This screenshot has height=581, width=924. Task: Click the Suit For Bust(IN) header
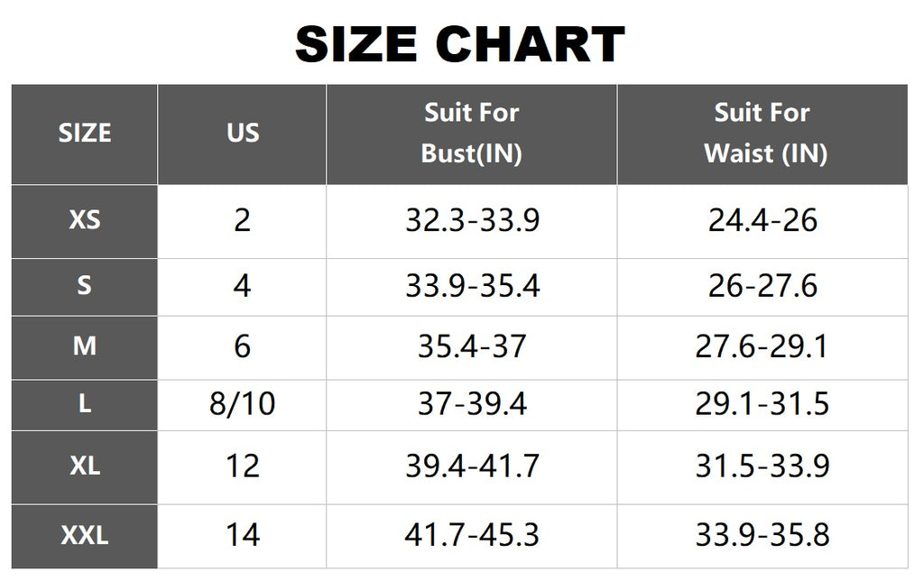pyautogui.click(x=471, y=134)
